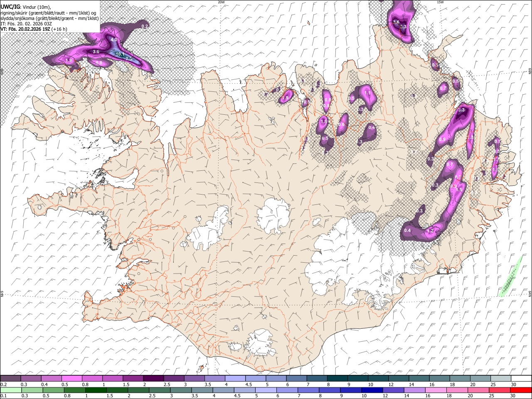The width and height of the screenshot is (532, 399).
Task: Click the 'IT: Fös. 20. 02. 2026 03Z' line
Action: click(26, 24)
